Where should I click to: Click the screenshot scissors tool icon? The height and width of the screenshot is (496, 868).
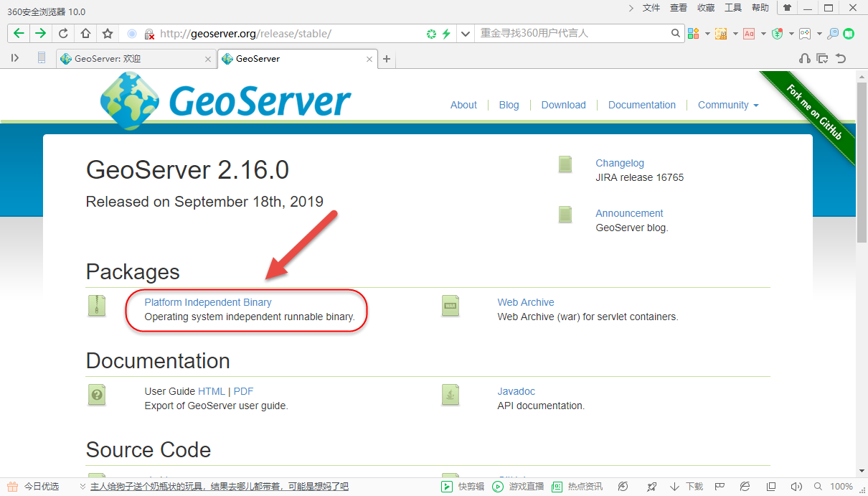tap(721, 34)
